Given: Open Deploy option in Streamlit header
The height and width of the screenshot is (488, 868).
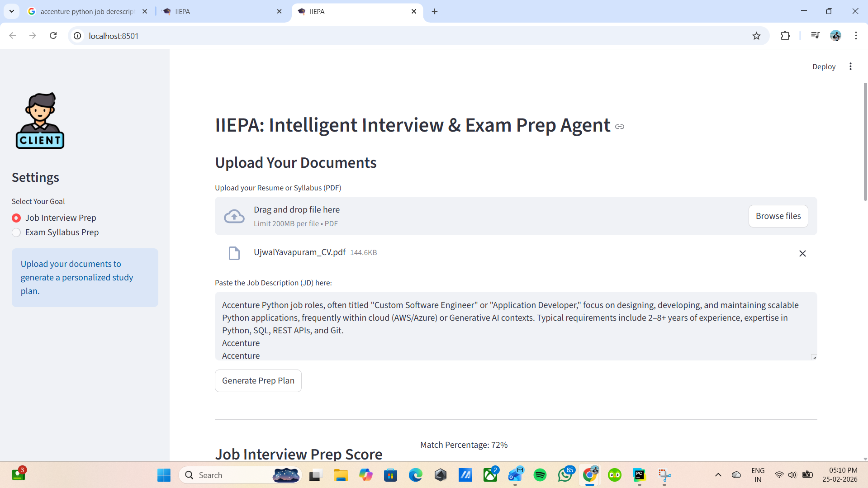Looking at the screenshot, I should [824, 66].
